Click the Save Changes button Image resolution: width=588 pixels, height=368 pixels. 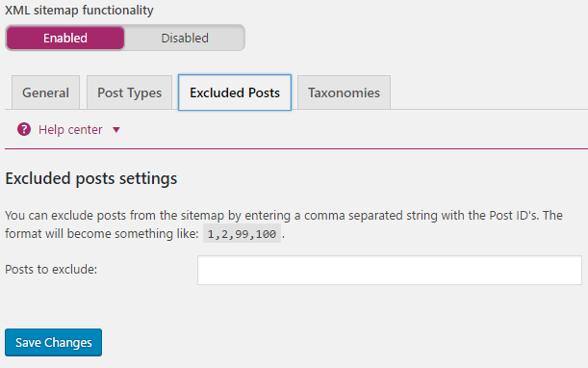(53, 342)
